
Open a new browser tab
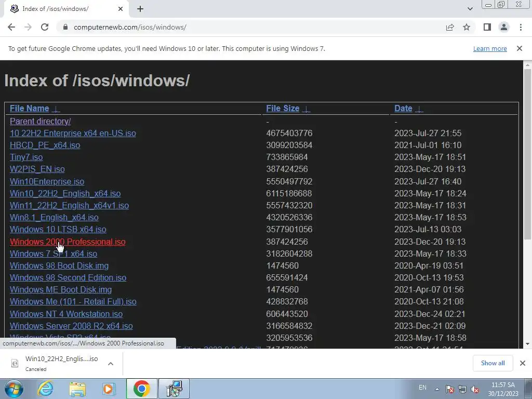point(140,9)
